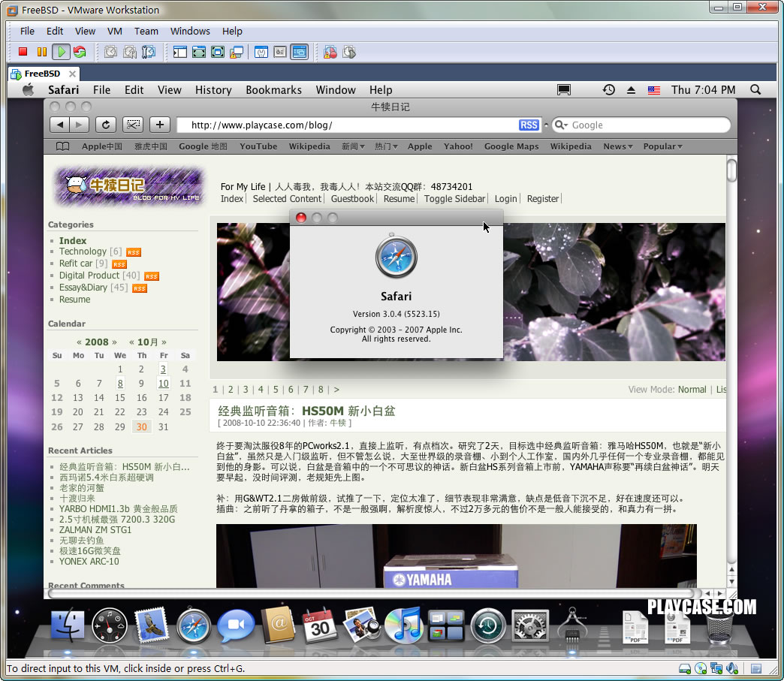Open Finder from the Dock
The height and width of the screenshot is (681, 784).
68,625
